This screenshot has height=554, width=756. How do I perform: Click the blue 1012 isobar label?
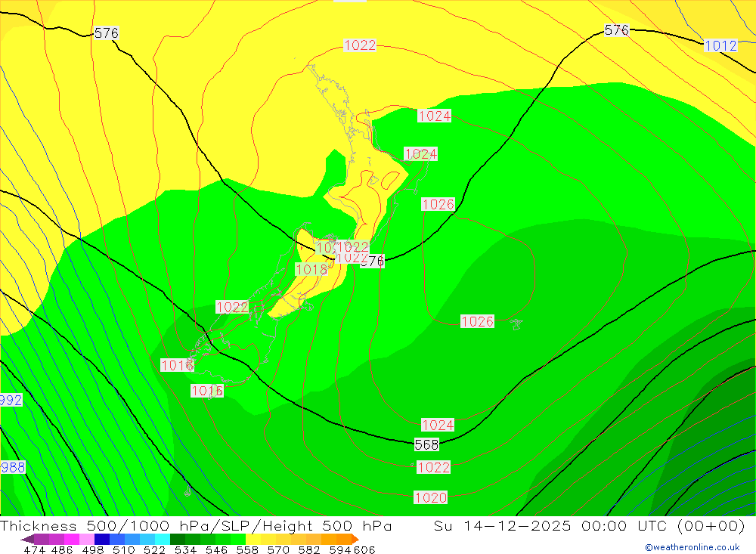pos(720,46)
